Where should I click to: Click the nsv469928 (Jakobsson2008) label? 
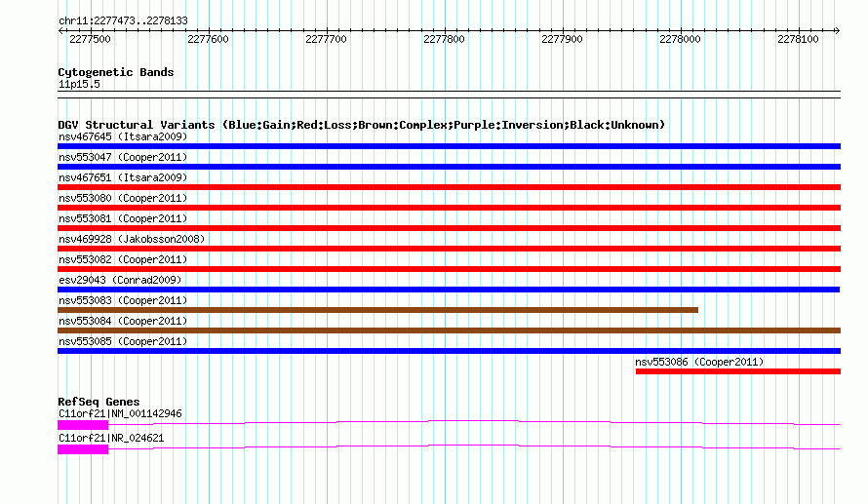tap(132, 239)
